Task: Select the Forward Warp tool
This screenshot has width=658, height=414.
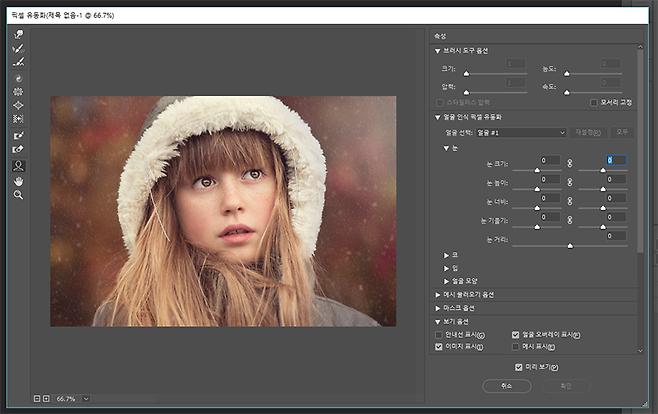Action: pos(18,34)
